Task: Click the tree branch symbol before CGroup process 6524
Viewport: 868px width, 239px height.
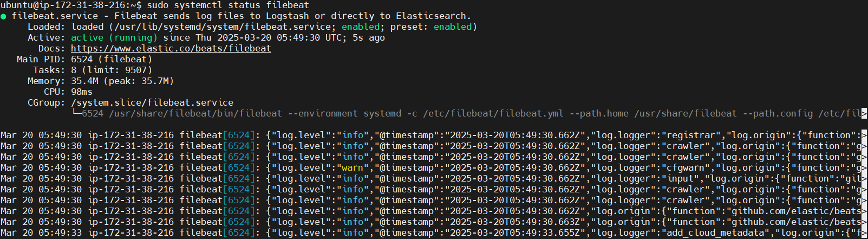Action: pos(76,113)
